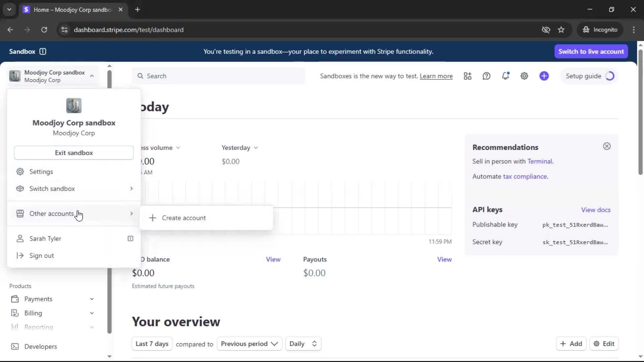Click the Sarah Tyler info icon
The height and width of the screenshot is (362, 644).
(130, 239)
